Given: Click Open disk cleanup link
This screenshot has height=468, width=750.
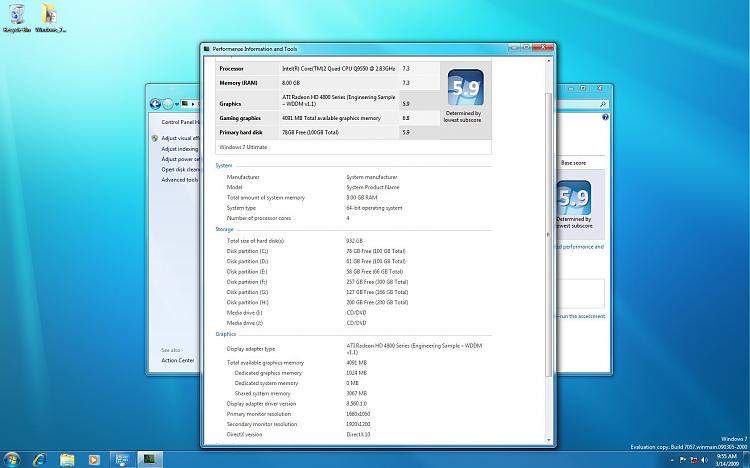Looking at the screenshot, I should tap(180, 169).
